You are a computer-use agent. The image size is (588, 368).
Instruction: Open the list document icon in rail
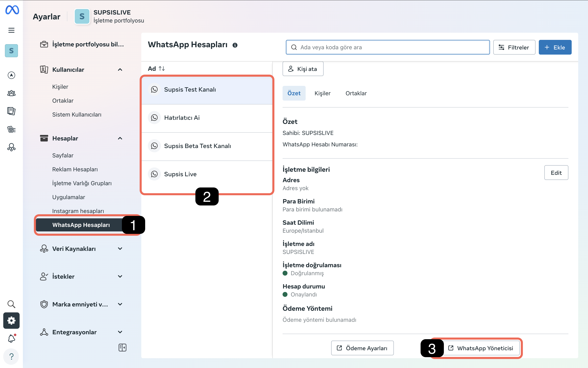11,129
